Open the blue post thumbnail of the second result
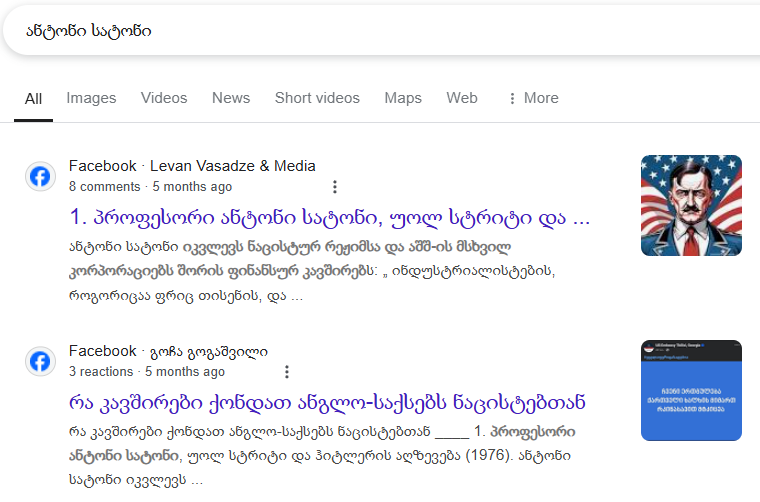This screenshot has height=502, width=760. [x=691, y=391]
